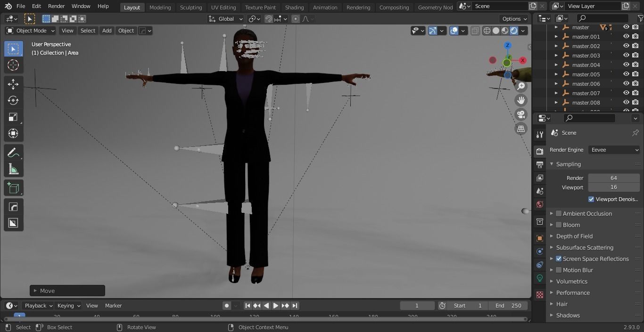The image size is (644, 332).
Task: Open the Output properties tab
Action: click(x=540, y=165)
